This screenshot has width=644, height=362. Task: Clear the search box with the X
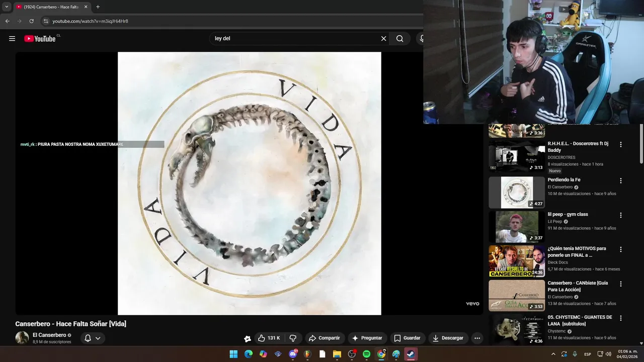[383, 39]
